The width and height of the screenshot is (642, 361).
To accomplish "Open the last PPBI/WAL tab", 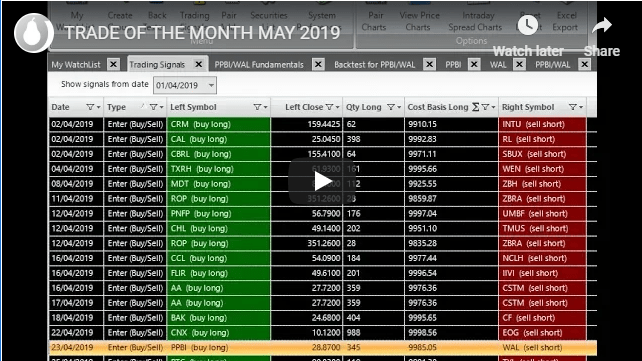I will point(553,65).
